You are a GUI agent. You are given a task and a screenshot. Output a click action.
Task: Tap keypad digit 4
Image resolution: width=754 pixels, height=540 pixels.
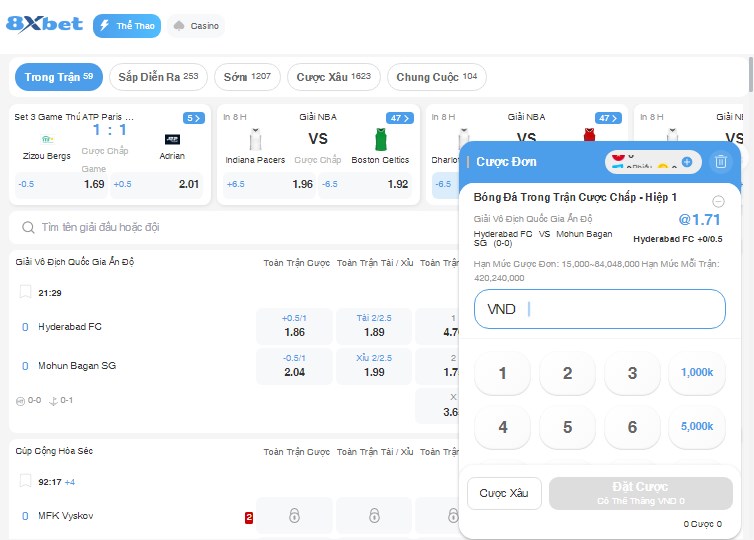(x=503, y=427)
